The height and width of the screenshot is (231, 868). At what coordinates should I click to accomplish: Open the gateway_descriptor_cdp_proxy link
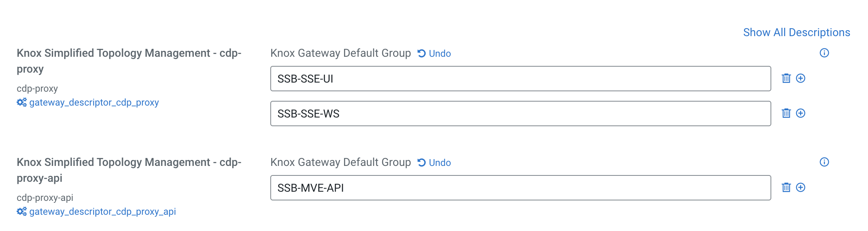coord(94,102)
